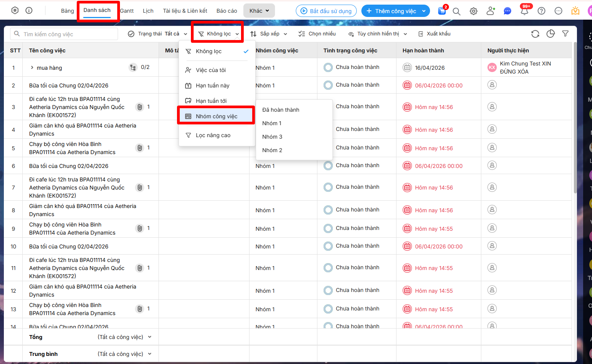The image size is (592, 364).
Task: Click the KX assignee avatar in row 1
Action: pos(492,67)
